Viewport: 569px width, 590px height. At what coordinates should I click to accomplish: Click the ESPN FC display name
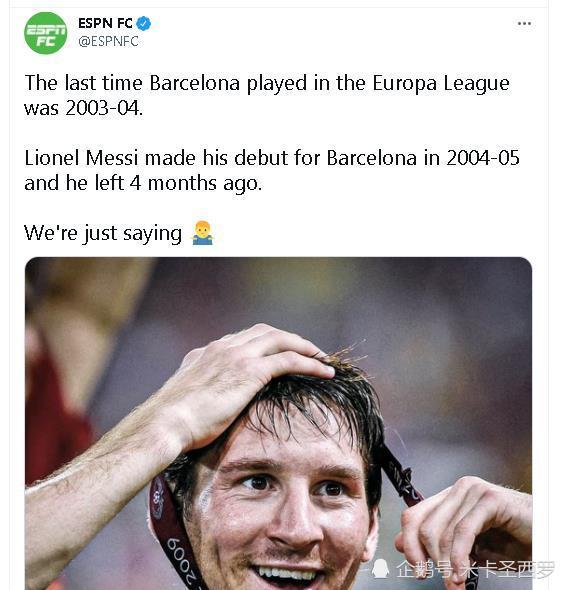tap(105, 23)
